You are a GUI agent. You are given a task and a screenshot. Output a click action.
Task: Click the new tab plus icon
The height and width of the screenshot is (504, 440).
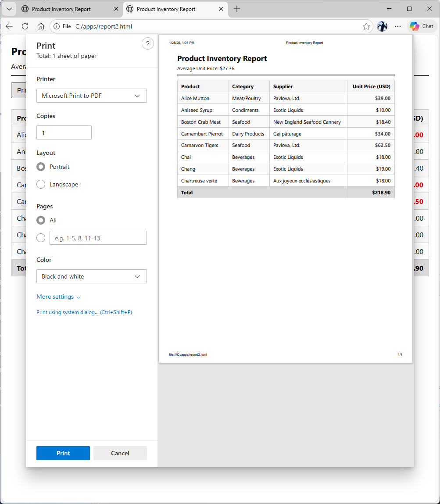point(237,9)
